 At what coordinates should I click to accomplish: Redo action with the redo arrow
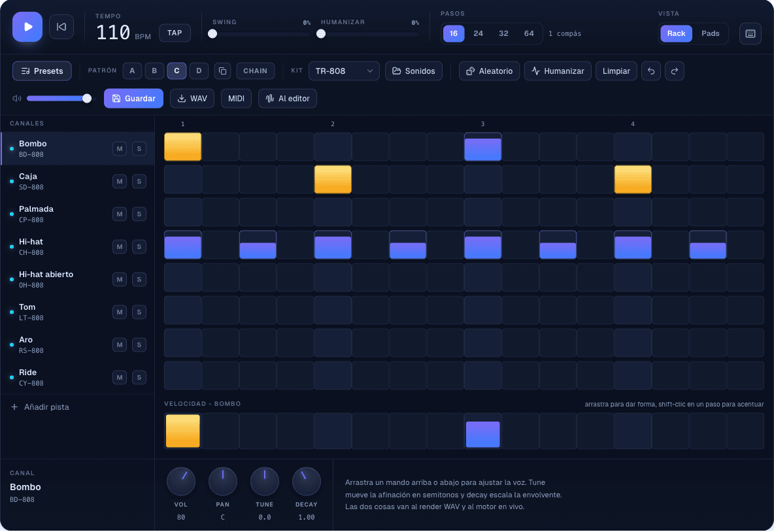[x=674, y=71]
